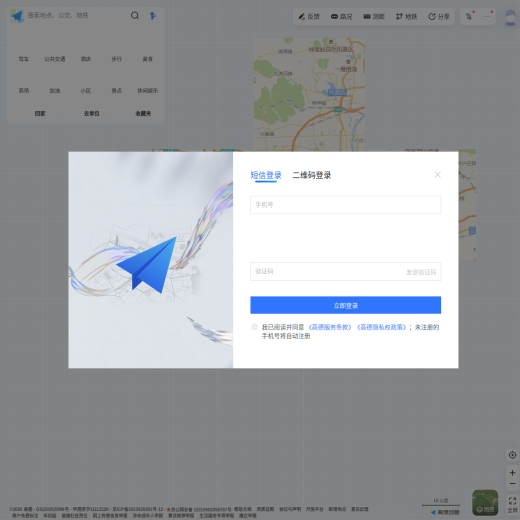520x520 pixels.
Task: Click the search box for places
Action: coord(77,16)
